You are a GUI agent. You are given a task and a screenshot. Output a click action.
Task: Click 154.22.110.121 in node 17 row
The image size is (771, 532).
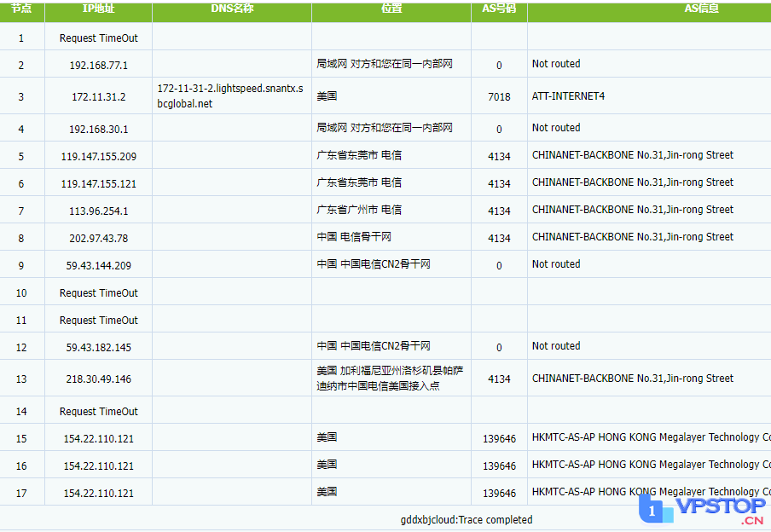[x=98, y=493]
